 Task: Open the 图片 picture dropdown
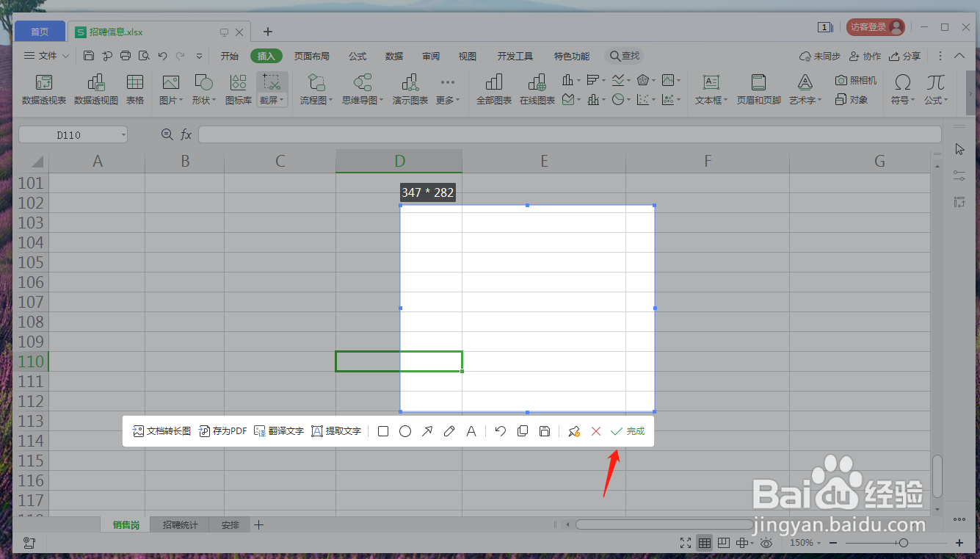click(x=170, y=100)
